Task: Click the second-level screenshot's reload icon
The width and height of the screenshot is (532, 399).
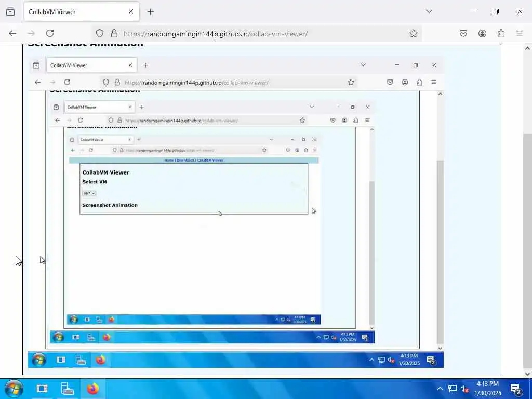Action: coord(67,82)
